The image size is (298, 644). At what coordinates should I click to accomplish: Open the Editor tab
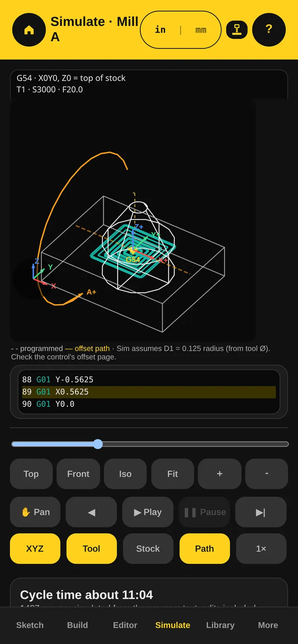click(125, 625)
